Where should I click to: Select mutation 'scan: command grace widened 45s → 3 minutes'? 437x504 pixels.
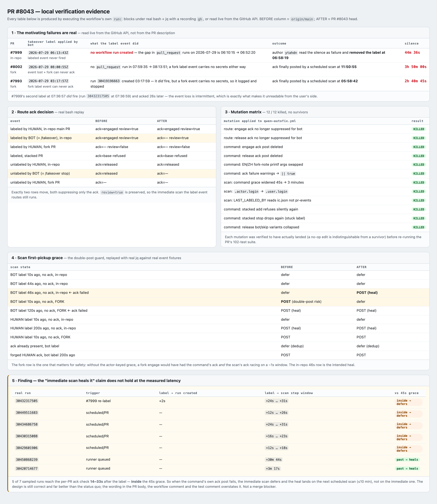(x=264, y=182)
